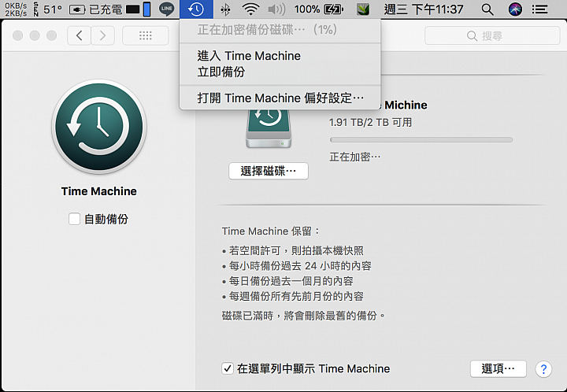Go back with the left arrow button
This screenshot has width=567, height=392.
tap(79, 35)
